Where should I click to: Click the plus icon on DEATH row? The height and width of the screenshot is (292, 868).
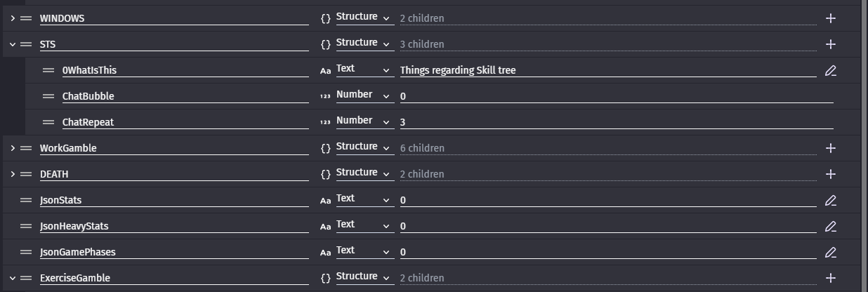[x=831, y=174]
